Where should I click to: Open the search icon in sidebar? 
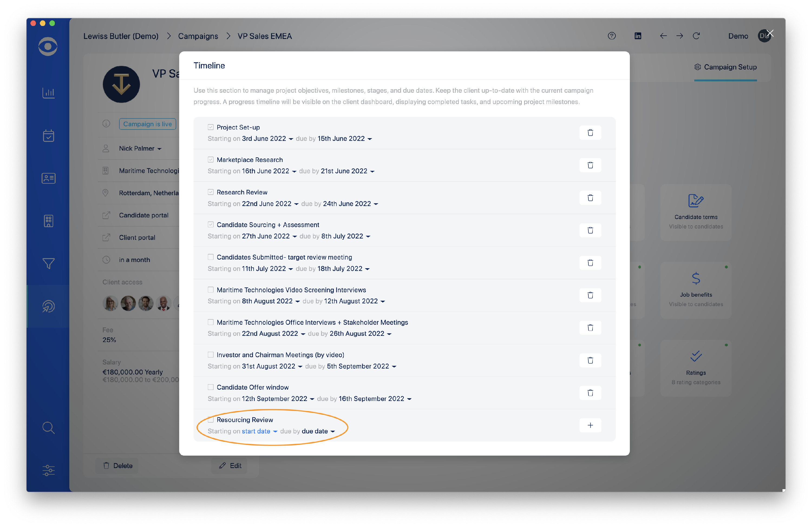coord(48,427)
